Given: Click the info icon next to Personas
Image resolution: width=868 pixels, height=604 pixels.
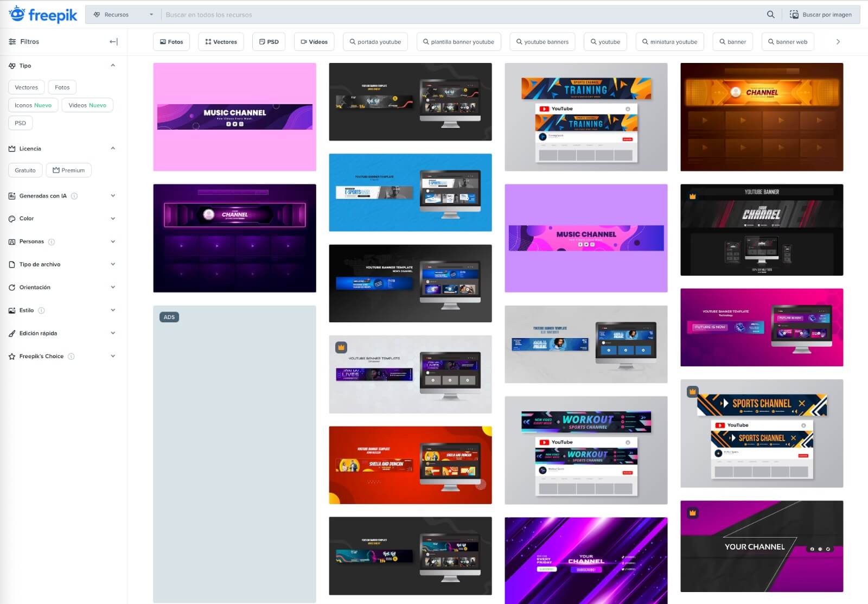Looking at the screenshot, I should [x=52, y=241].
